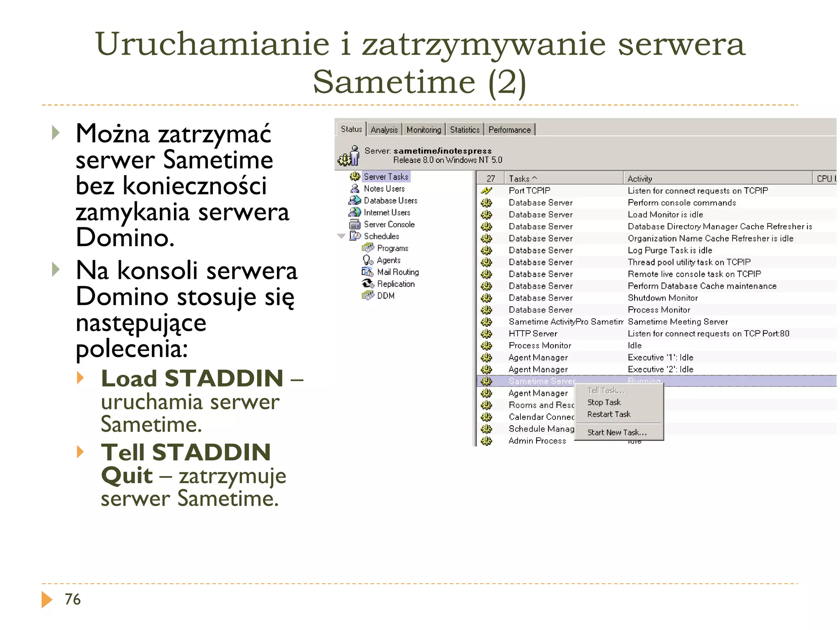Open Mail Routing under Schedules
The width and height of the screenshot is (840, 630).
tap(398, 272)
